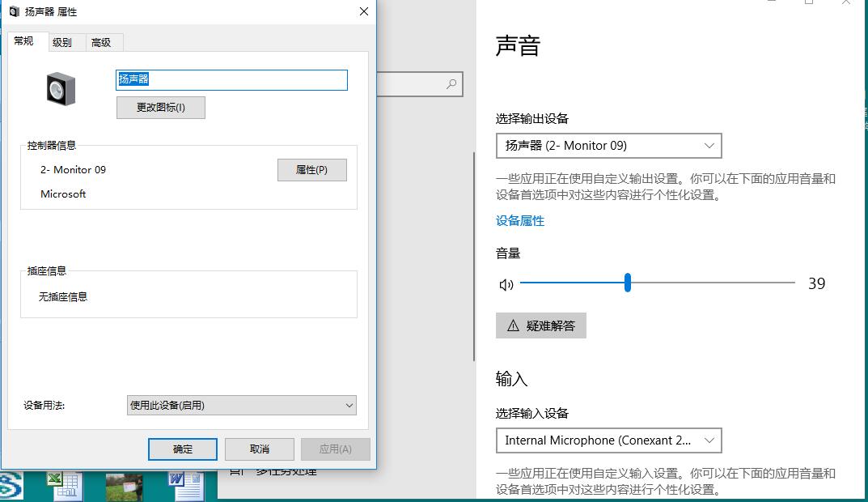Expand the 选择输出设备 dropdown
The width and height of the screenshot is (868, 502).
tap(608, 146)
